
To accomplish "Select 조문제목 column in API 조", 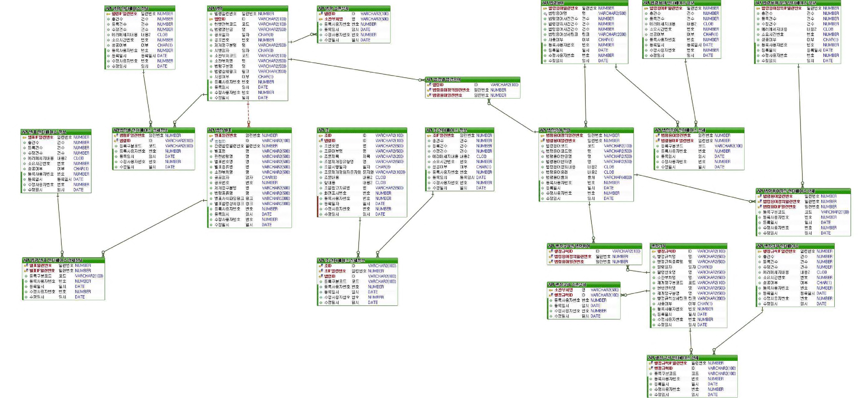I will pyautogui.click(x=362, y=156).
